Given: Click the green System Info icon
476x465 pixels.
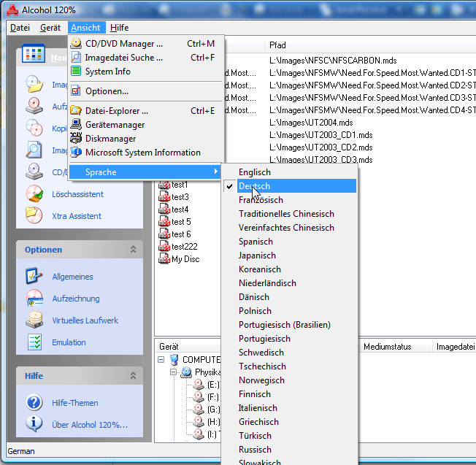Looking at the screenshot, I should (76, 72).
